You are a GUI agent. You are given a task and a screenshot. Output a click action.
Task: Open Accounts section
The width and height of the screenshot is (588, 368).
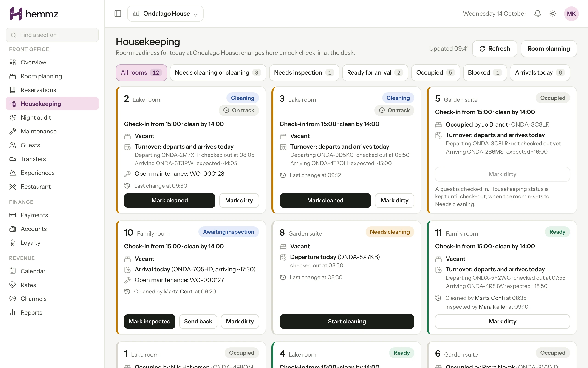[x=52, y=229]
